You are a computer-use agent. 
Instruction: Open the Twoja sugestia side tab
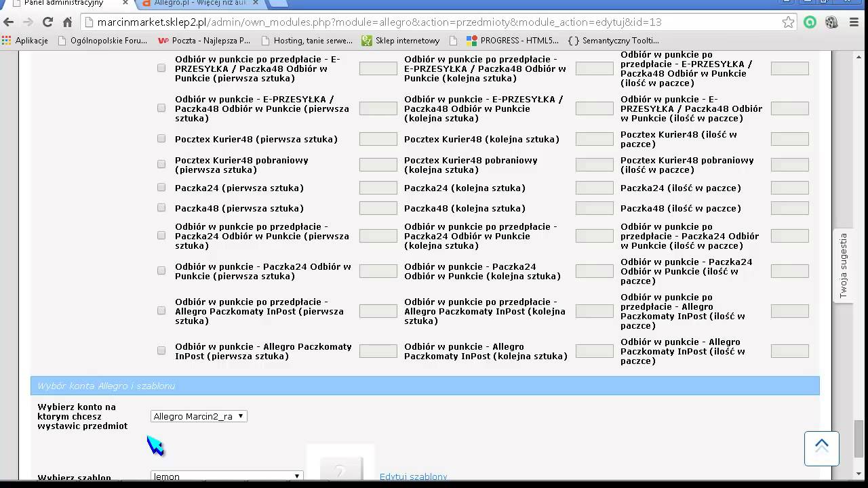pyautogui.click(x=844, y=266)
